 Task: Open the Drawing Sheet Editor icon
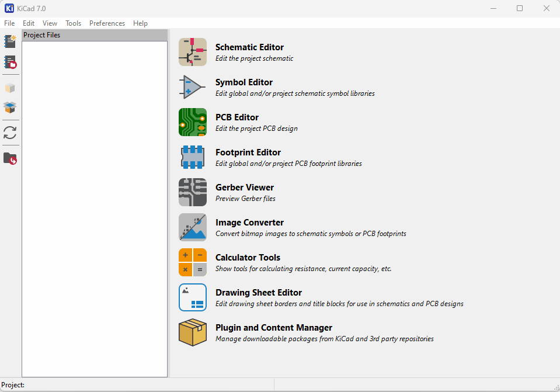pos(193,297)
